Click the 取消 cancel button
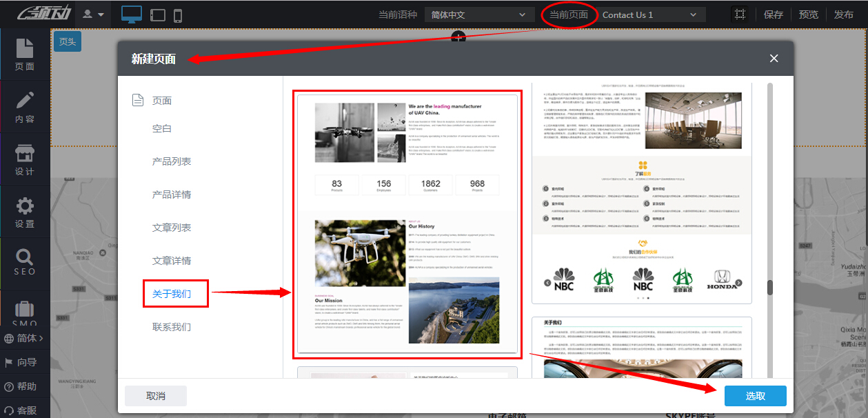 pos(156,396)
